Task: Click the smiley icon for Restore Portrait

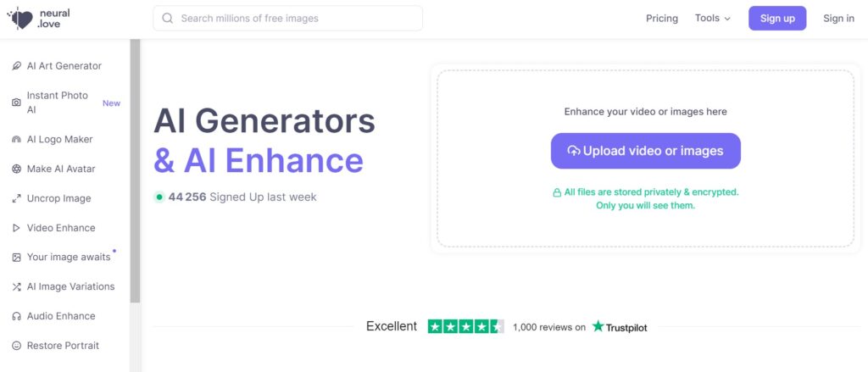Action: (17, 346)
